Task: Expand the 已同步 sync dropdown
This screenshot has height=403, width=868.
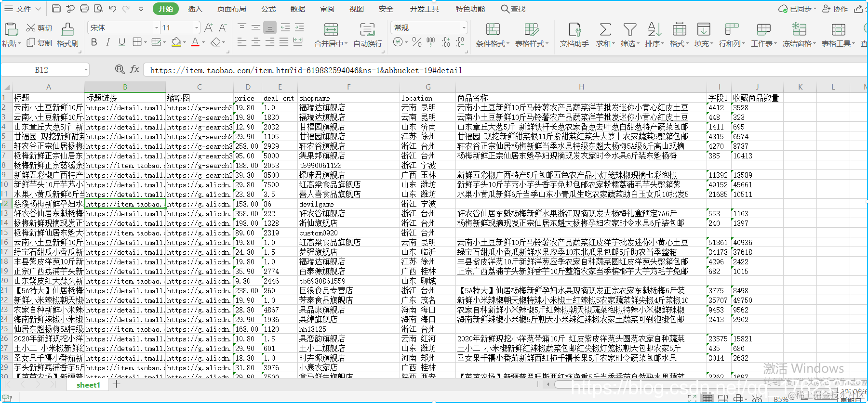Action: pyautogui.click(x=815, y=9)
